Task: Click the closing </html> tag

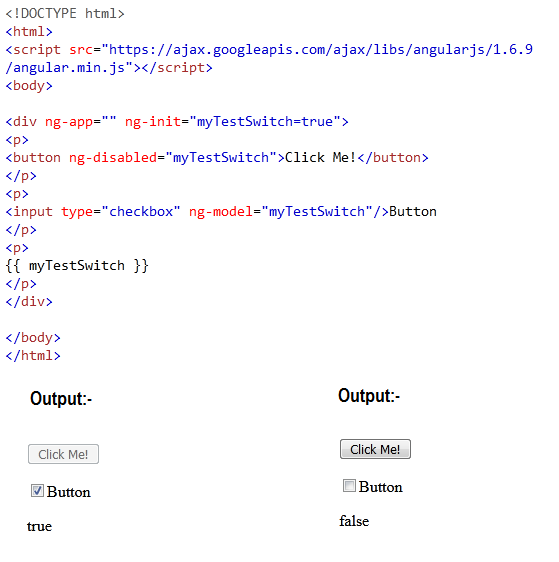Action: (x=33, y=356)
